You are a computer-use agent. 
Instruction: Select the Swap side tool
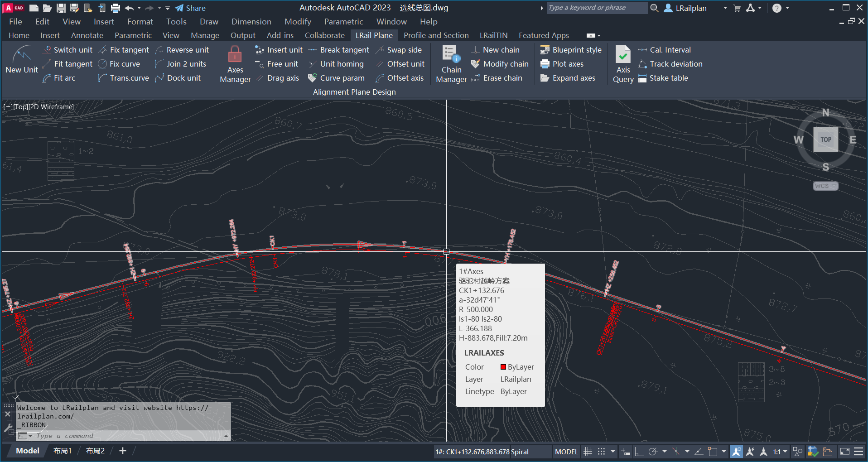[399, 50]
